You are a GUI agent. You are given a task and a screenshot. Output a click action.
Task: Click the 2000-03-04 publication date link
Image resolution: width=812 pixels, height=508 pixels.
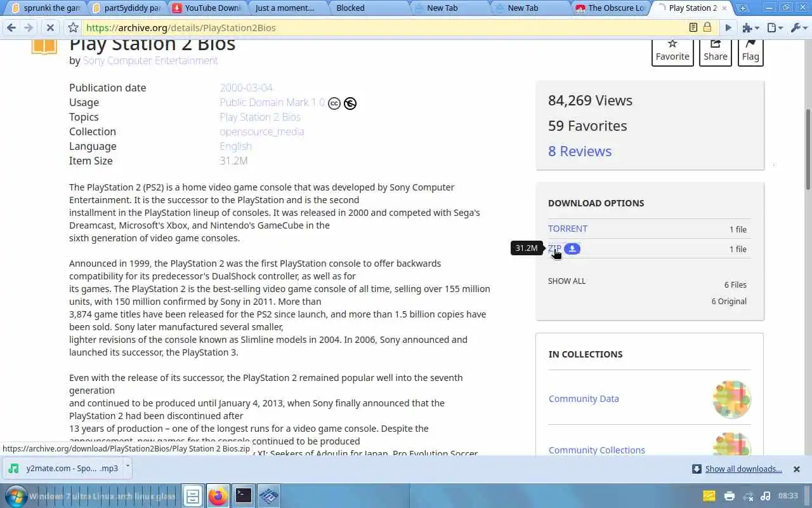pyautogui.click(x=246, y=88)
